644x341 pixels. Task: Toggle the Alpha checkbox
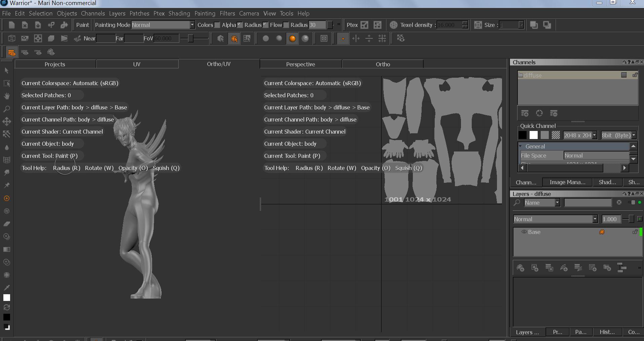tap(240, 25)
